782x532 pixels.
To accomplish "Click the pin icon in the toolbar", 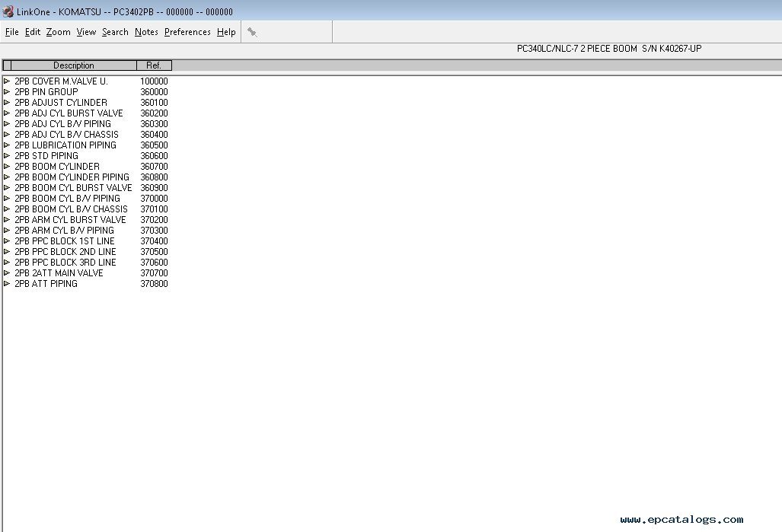I will pyautogui.click(x=252, y=33).
